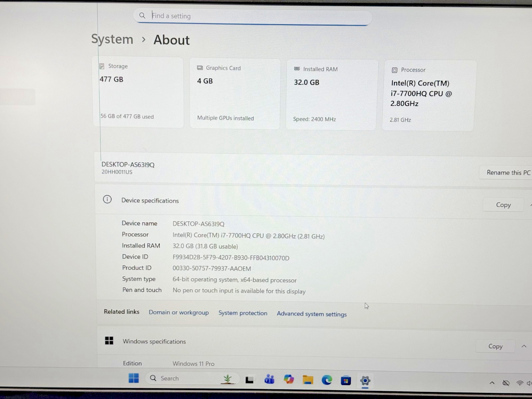
Task: Show hidden system tray icons chevron
Action: tap(492, 383)
